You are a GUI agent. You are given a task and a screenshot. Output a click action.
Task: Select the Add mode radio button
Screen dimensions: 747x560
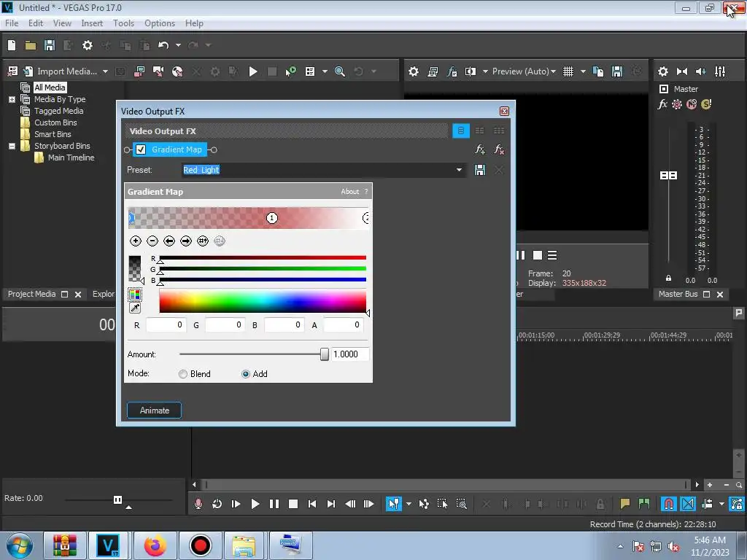(x=245, y=374)
